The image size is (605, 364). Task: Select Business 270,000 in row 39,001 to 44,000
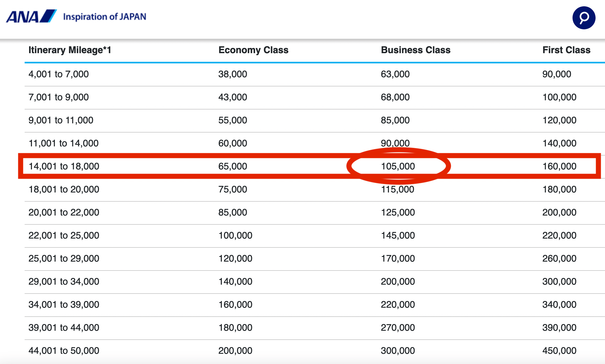(x=398, y=328)
